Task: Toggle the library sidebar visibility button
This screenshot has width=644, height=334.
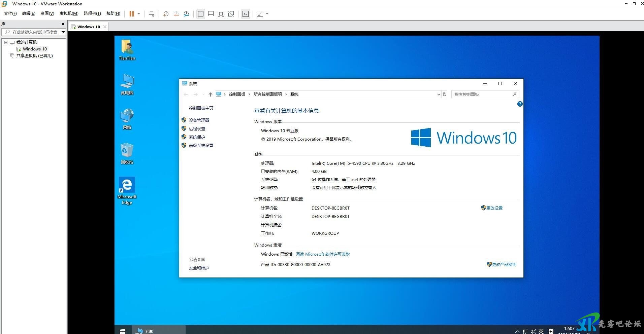Action: click(201, 14)
